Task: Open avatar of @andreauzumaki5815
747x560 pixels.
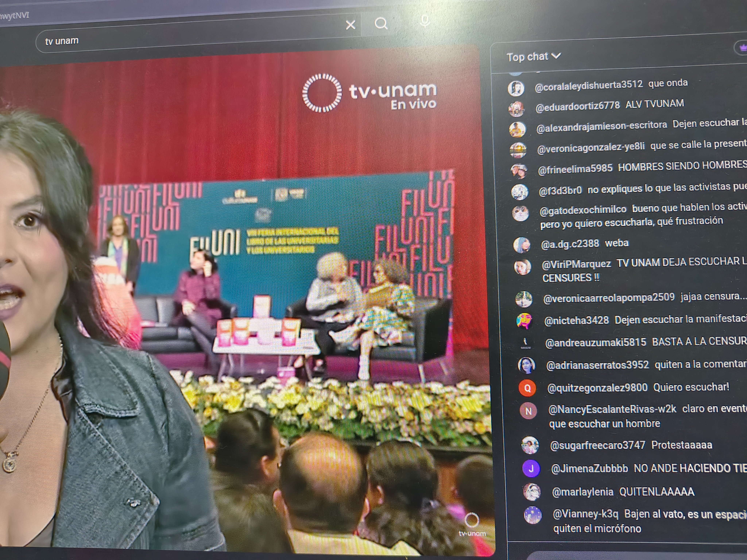Action: (x=525, y=343)
